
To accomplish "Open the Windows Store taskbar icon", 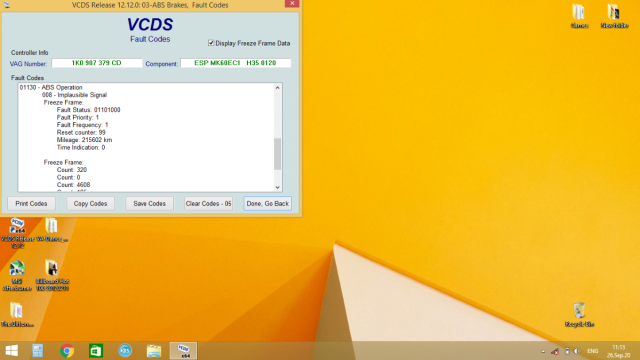I will (96, 351).
